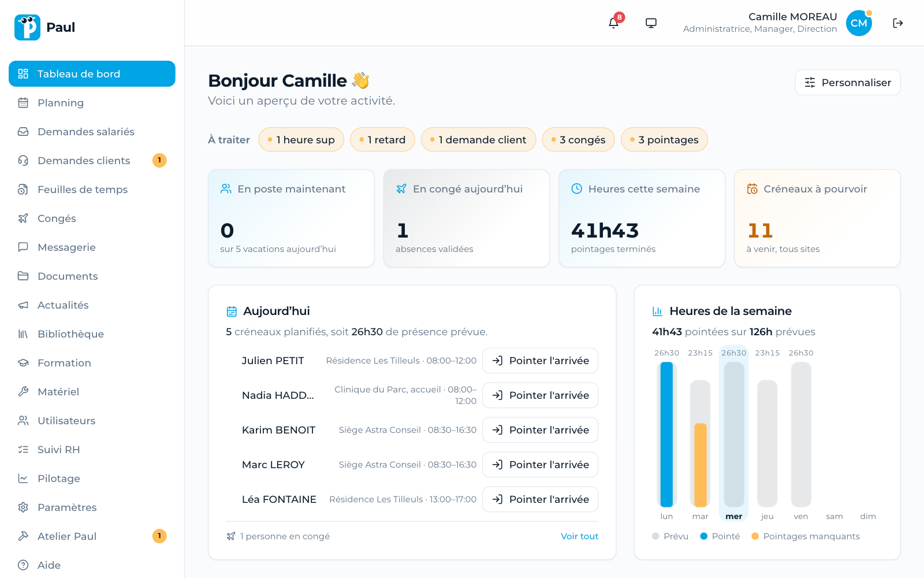Click the Messagerie chat icon
The width and height of the screenshot is (924, 578).
(23, 247)
